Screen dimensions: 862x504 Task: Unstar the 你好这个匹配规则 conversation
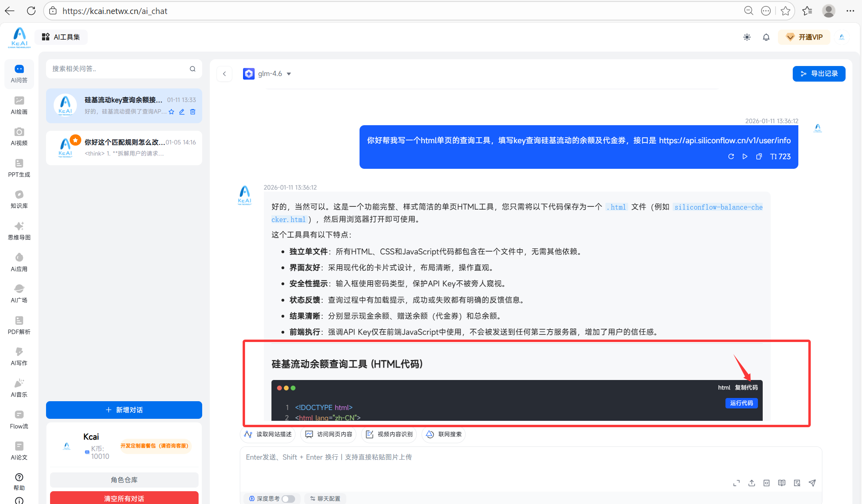[x=75, y=140]
